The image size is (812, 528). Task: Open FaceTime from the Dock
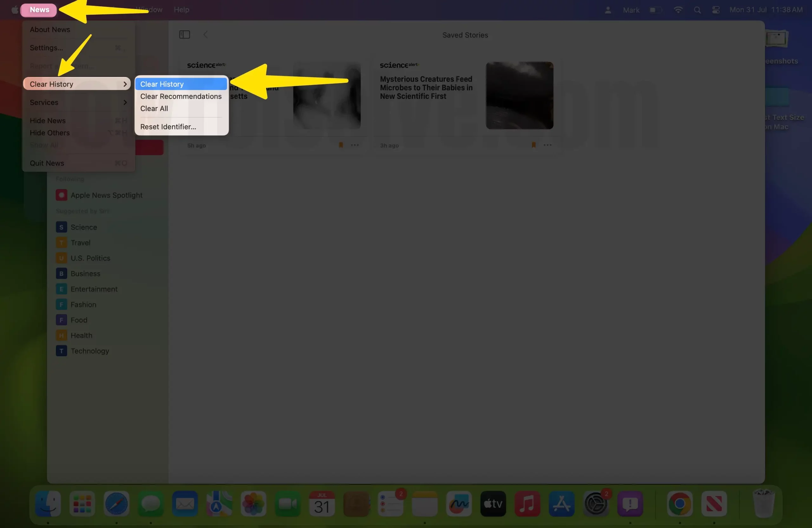(x=288, y=504)
